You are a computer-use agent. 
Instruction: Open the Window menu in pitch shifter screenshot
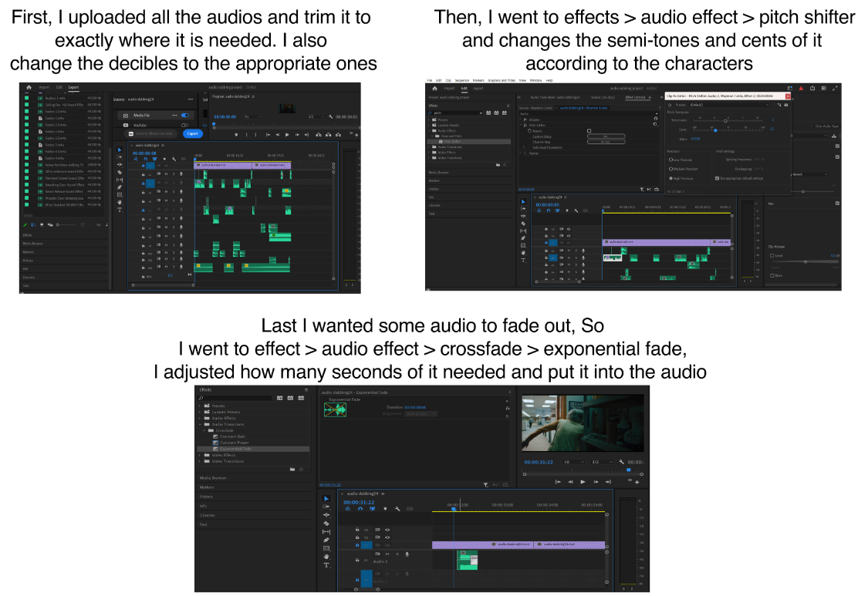pos(536,80)
